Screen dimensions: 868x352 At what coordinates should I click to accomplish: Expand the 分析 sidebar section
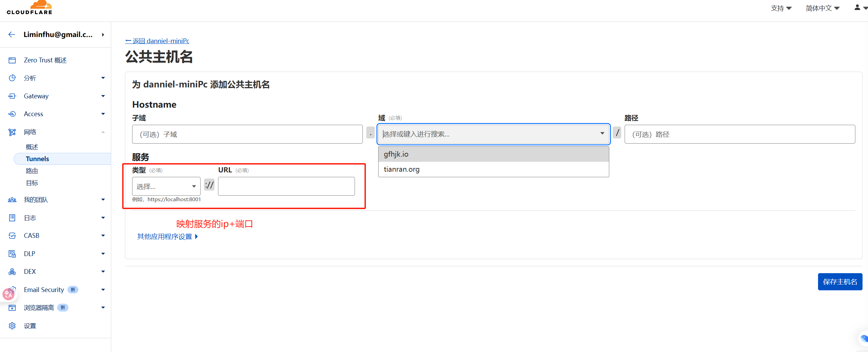[103, 78]
